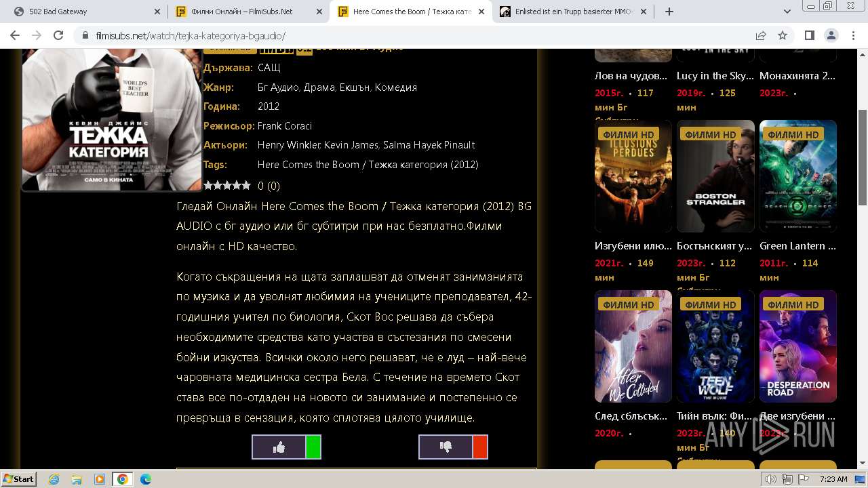Click the taskbar clock showing 7:23 AM
The width and height of the screenshot is (868, 488).
pos(833,479)
